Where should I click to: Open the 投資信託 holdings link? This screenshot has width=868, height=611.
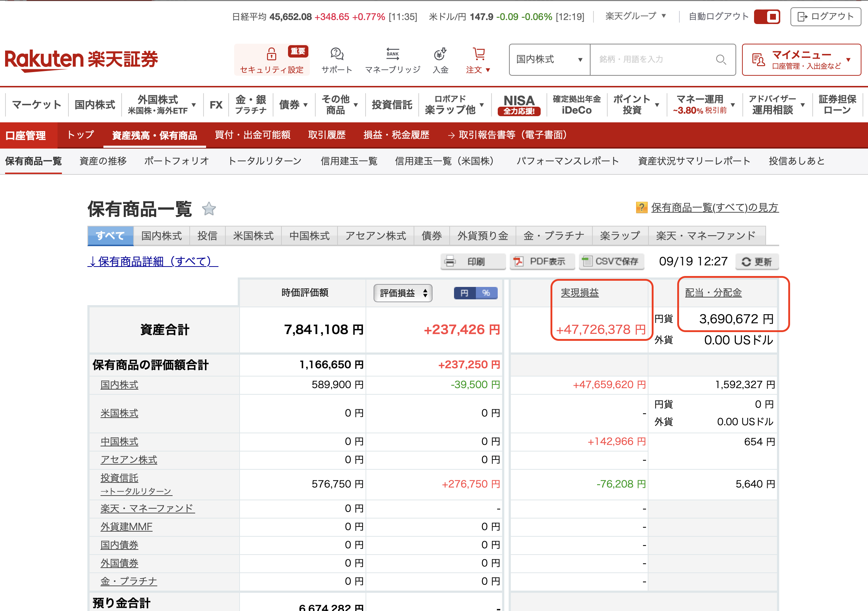pos(119,477)
